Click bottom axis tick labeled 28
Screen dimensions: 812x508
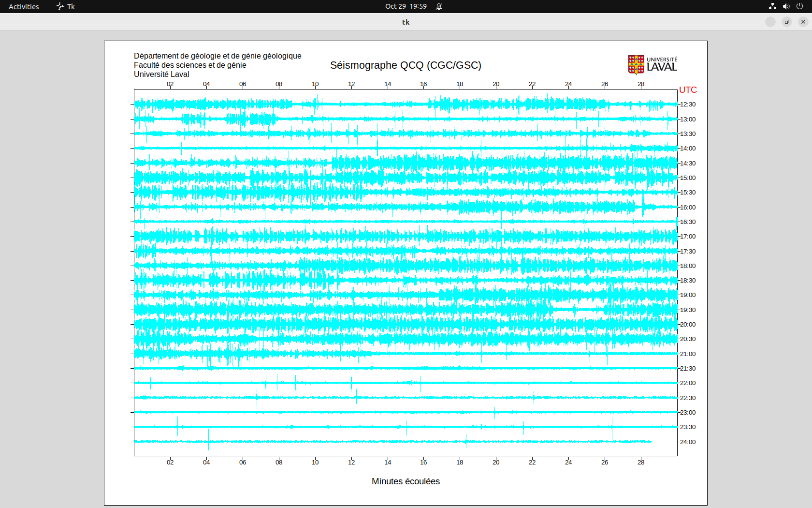(641, 463)
